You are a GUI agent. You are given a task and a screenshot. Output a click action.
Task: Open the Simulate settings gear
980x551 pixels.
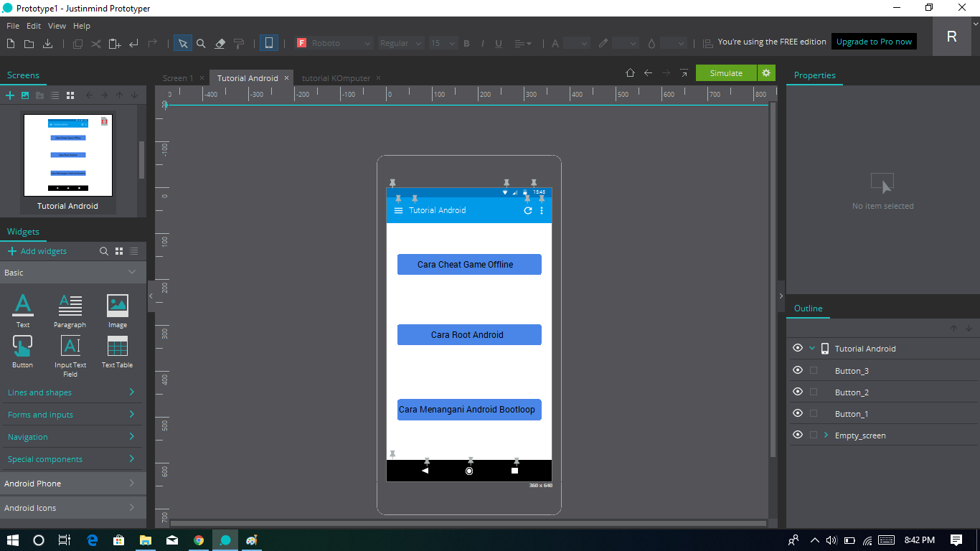click(765, 72)
